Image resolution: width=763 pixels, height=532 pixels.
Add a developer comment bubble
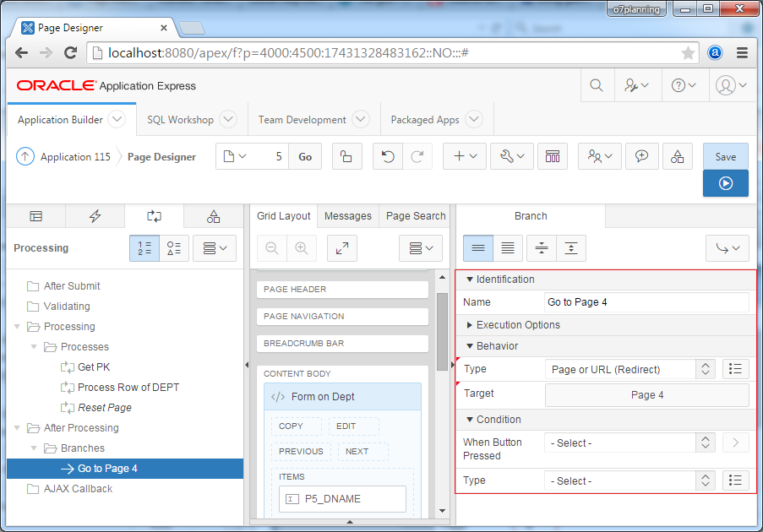tap(642, 156)
